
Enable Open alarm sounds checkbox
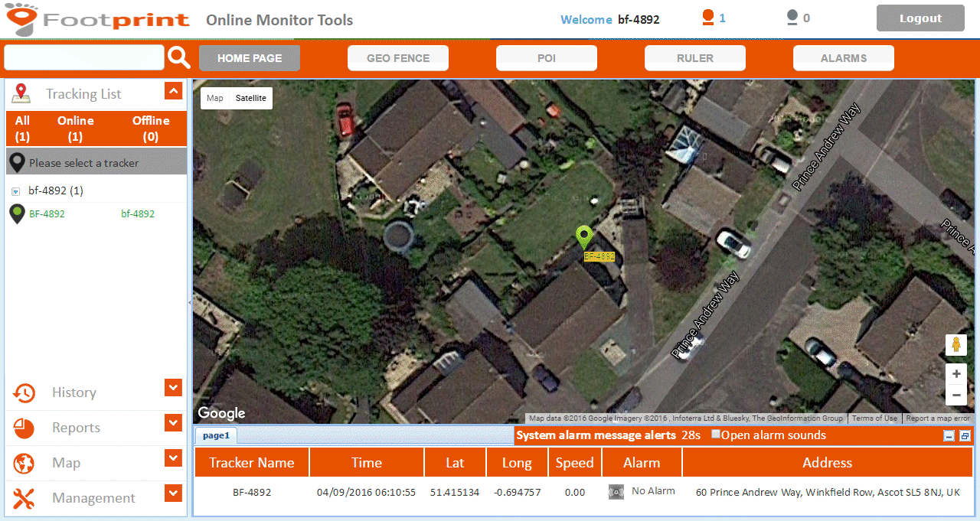pyautogui.click(x=716, y=435)
